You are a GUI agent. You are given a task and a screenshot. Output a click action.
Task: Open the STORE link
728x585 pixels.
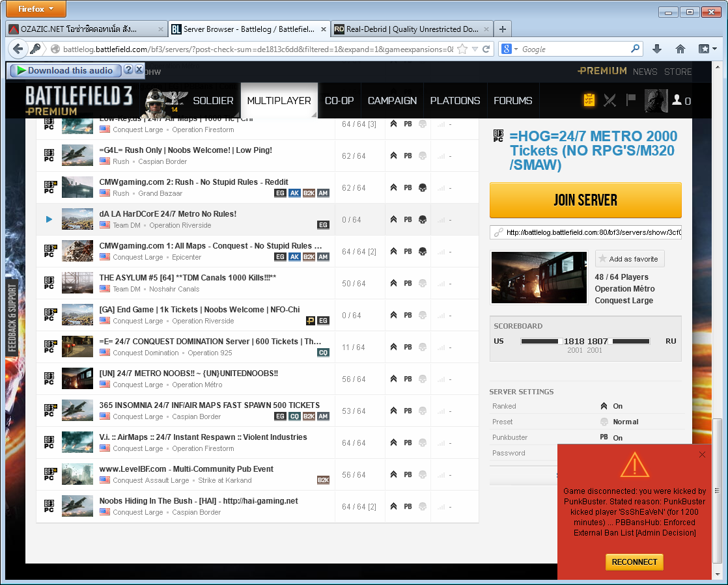tap(678, 72)
